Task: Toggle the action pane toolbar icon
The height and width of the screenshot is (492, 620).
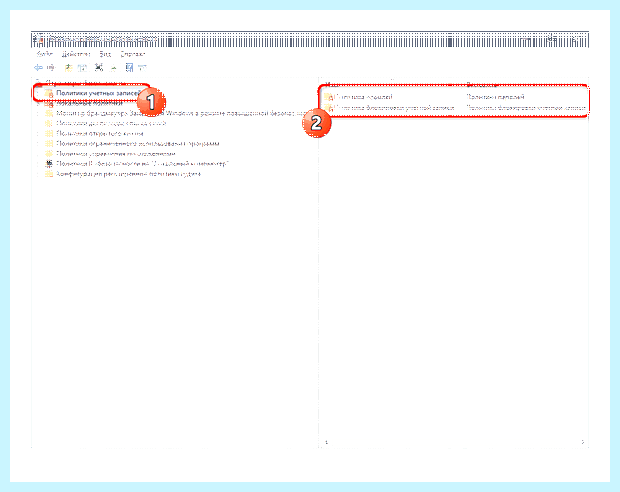Action: 143,68
